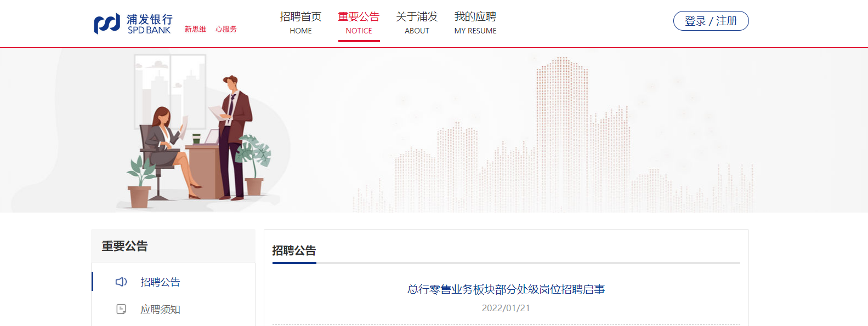
Task: Open the 重要公告 NOTICE nav item
Action: point(359,23)
